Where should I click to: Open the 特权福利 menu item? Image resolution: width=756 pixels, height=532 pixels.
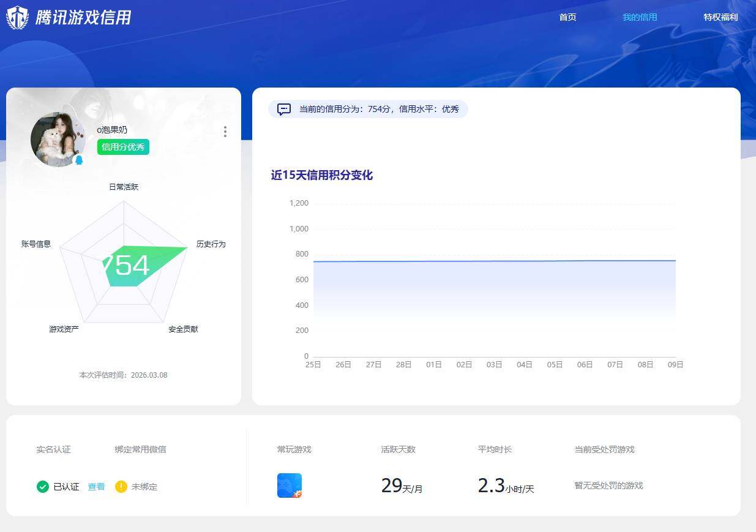[x=720, y=17]
